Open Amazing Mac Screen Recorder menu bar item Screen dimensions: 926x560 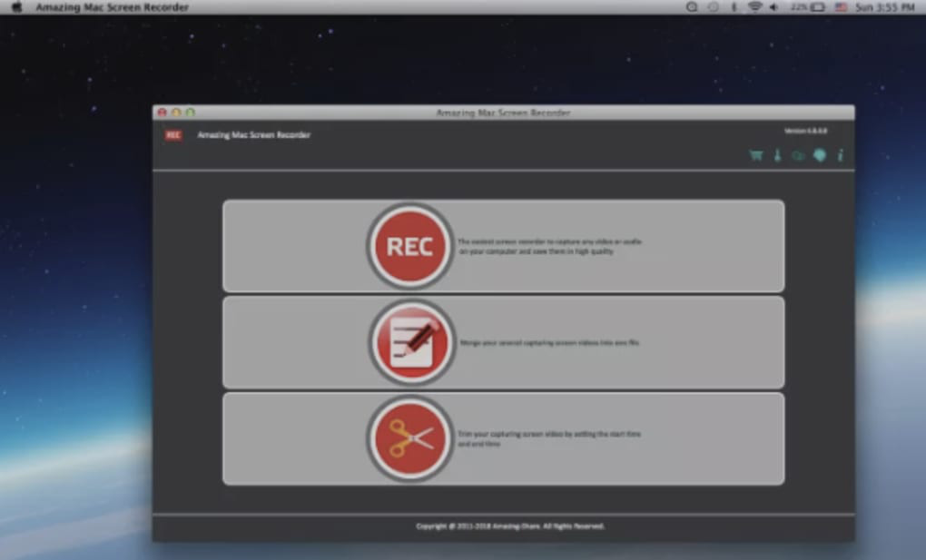(113, 7)
